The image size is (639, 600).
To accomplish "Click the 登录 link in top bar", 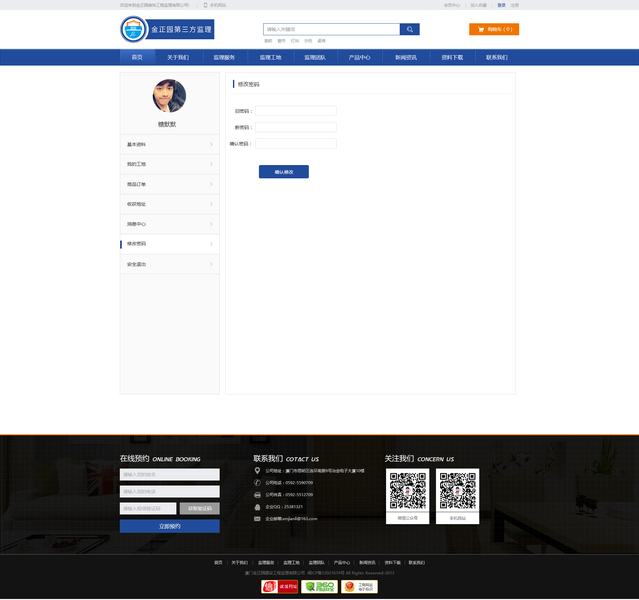I will click(502, 5).
